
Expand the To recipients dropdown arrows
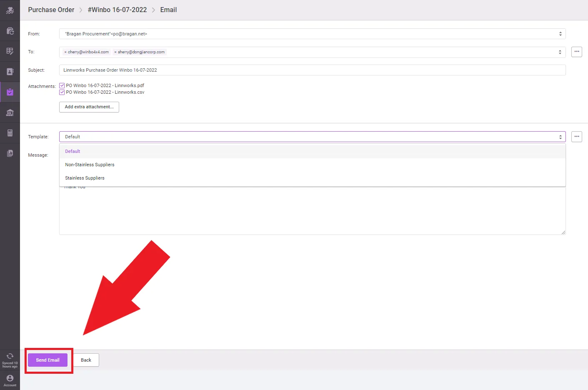[560, 52]
